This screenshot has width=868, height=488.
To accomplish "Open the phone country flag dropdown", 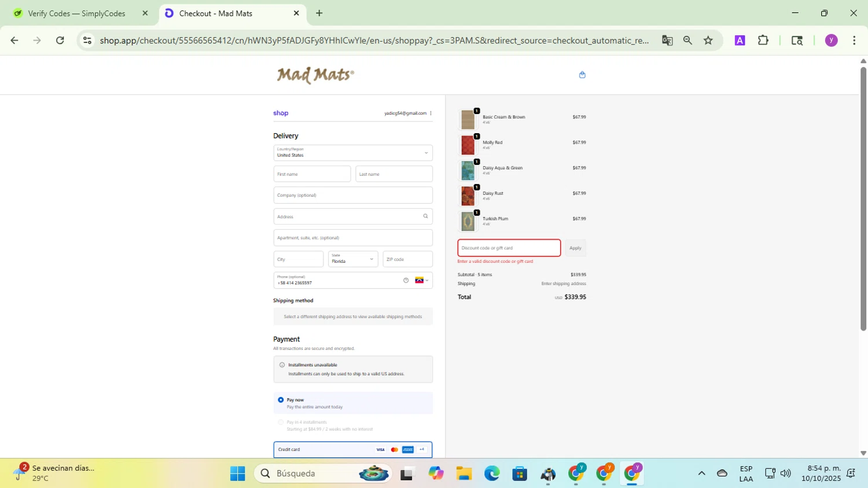I will [421, 280].
